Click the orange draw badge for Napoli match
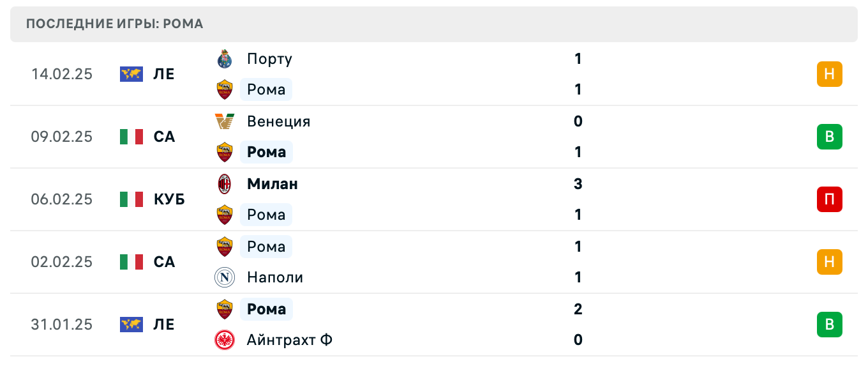Viewport: 868px width, 368px height. coord(829,262)
